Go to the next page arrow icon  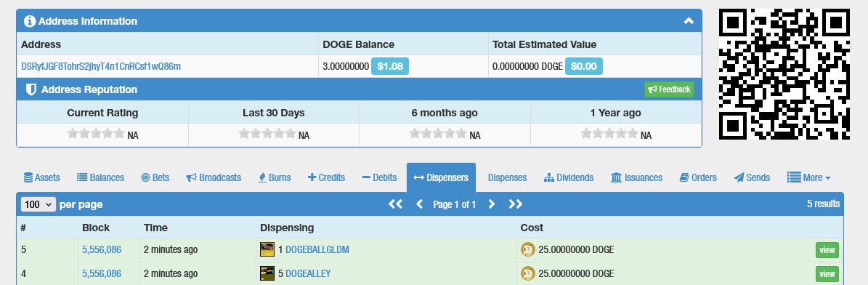(x=491, y=204)
